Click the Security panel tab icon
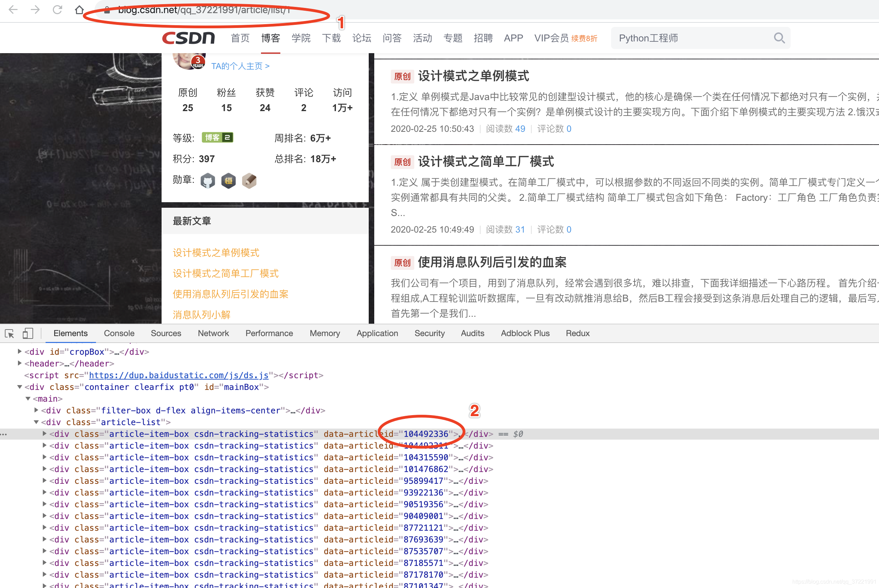This screenshot has height=588, width=879. [x=429, y=334]
